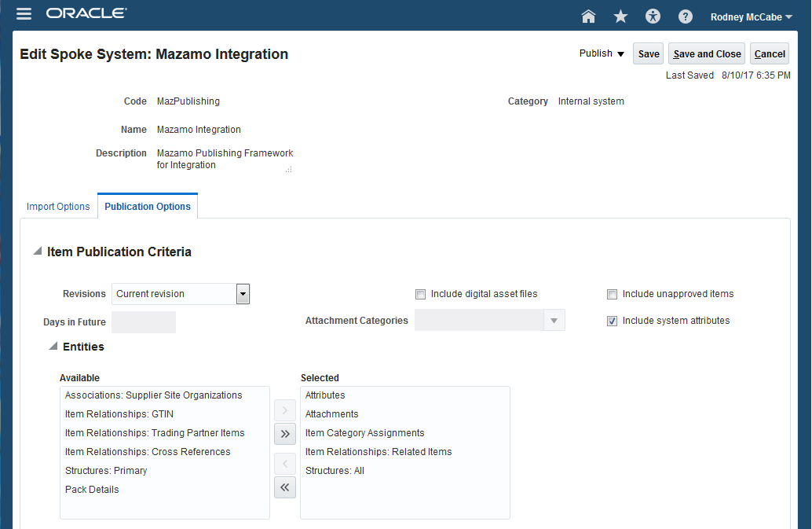Screen dimensions: 812x529
Task: Toggle Include digital asset files checkbox
Action: pos(420,294)
